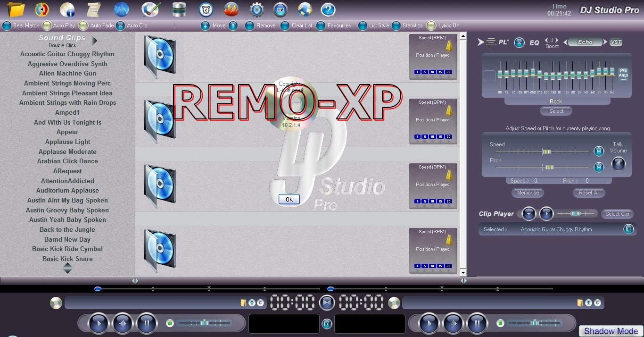Open the scroll document icon in toolbar
Viewport: 644px width, 337px height.
(94, 9)
